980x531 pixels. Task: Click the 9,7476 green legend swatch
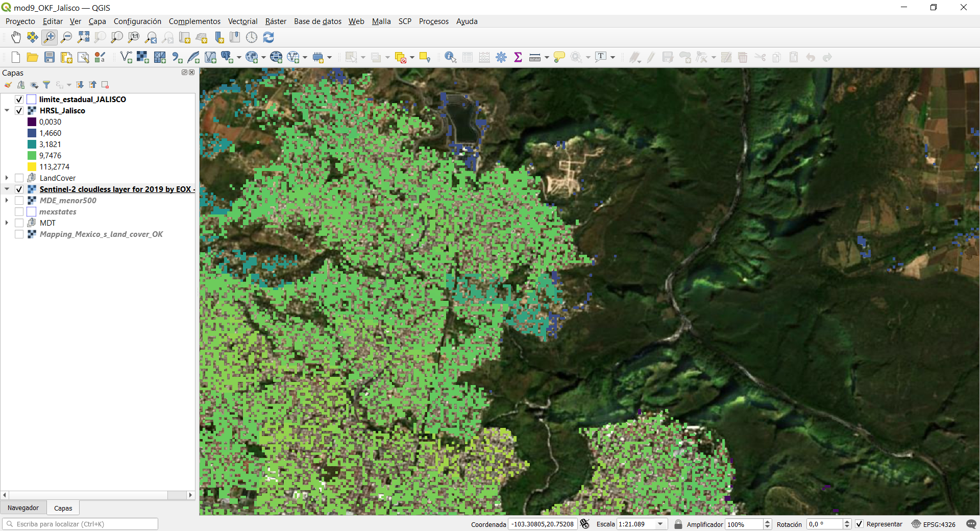click(x=32, y=155)
